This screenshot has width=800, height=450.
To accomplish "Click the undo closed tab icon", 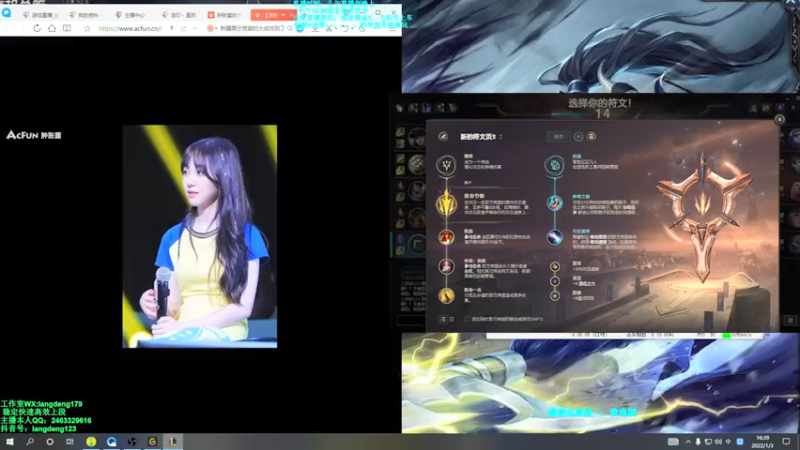I will coord(345,29).
